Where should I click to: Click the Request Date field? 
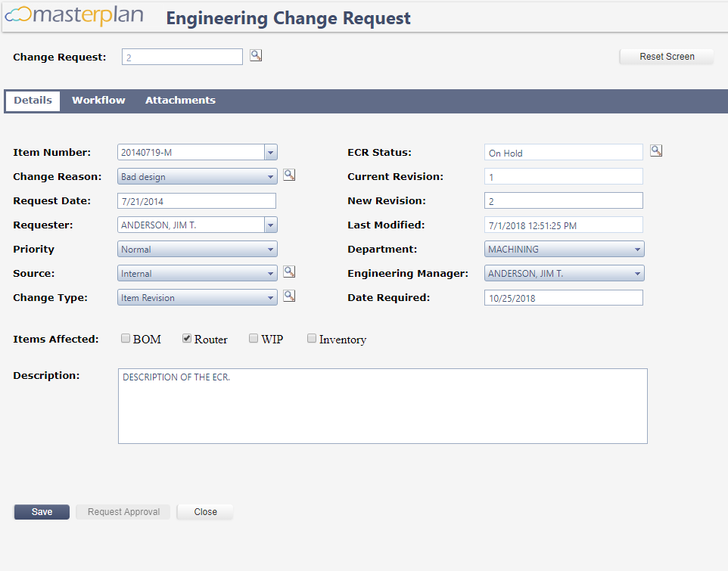(197, 201)
